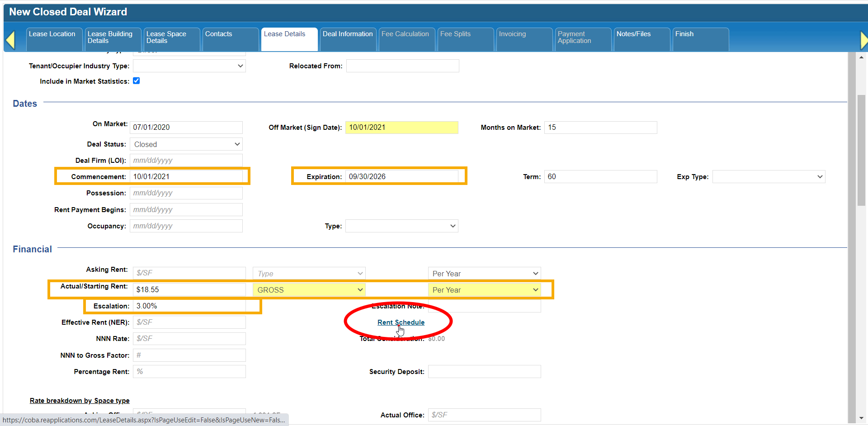
Task: Toggle the Include in Market Statistics checkbox
Action: [136, 81]
